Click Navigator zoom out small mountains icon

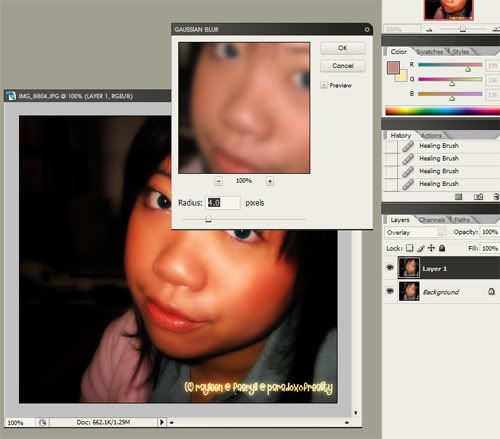(429, 30)
